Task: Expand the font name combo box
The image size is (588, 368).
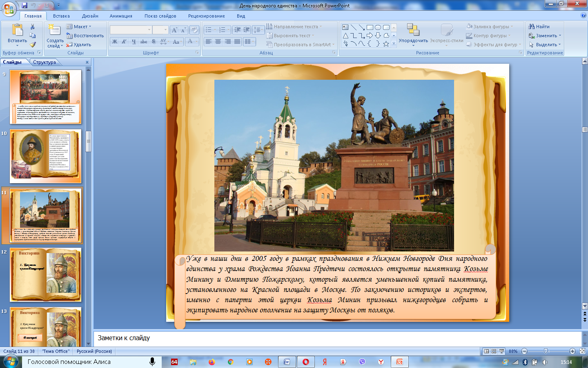Action: [149, 30]
